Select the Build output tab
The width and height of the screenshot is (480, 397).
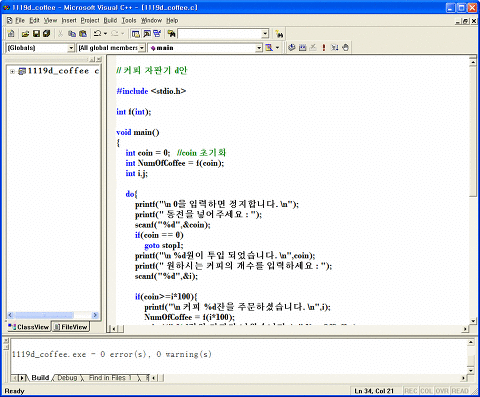click(40, 378)
